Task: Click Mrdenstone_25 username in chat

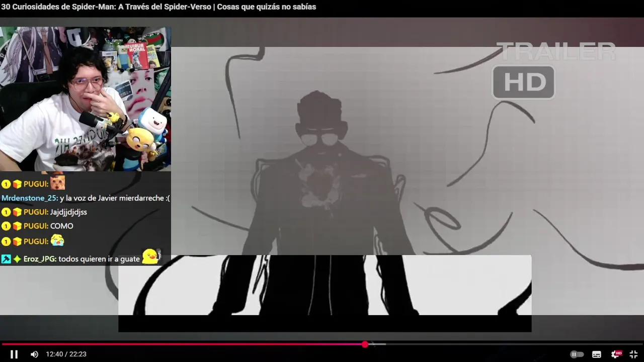Action: tap(29, 198)
